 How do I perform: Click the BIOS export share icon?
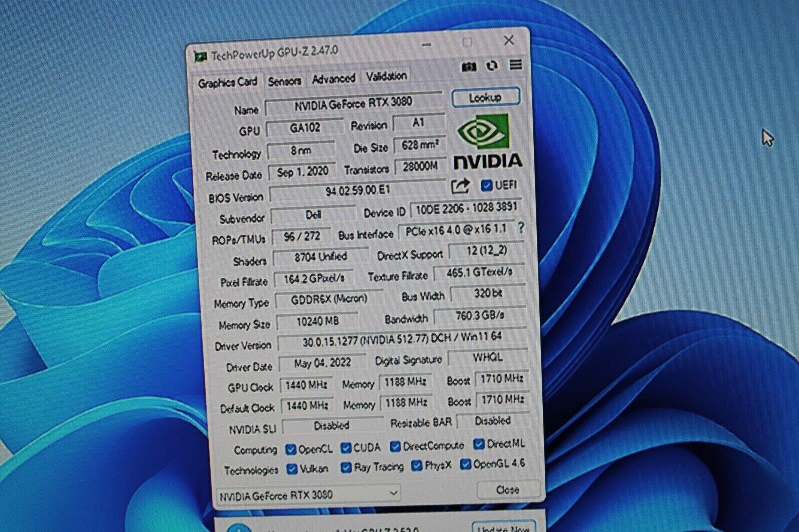click(460, 186)
